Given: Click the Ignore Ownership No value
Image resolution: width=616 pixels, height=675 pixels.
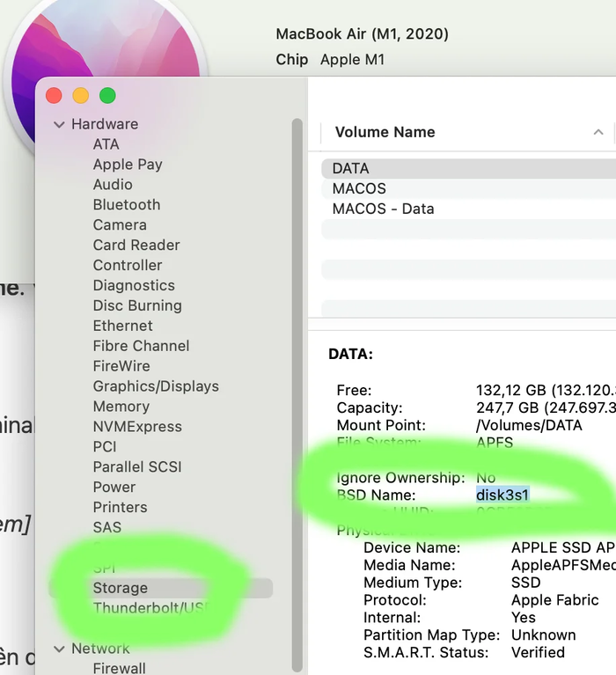Looking at the screenshot, I should pos(486,478).
